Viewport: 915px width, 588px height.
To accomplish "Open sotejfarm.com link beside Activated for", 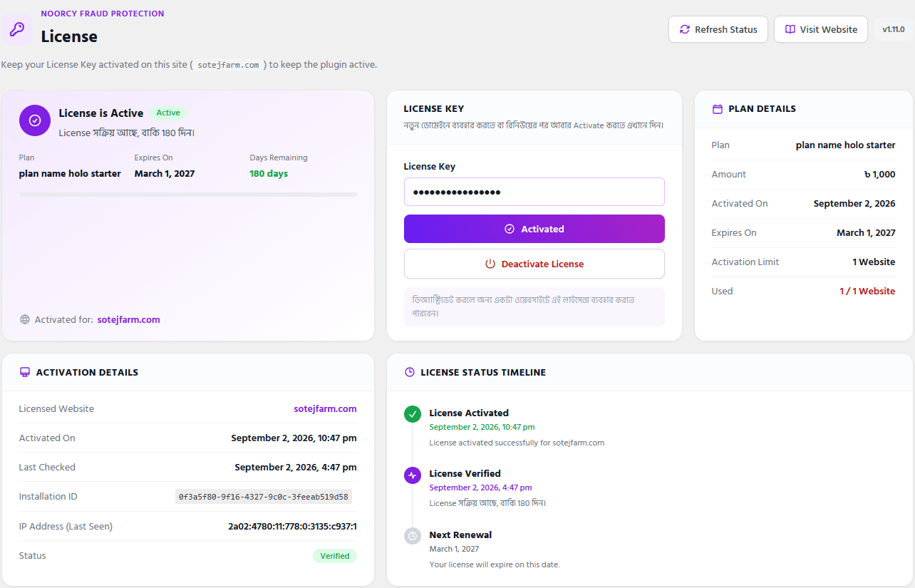I will 129,319.
